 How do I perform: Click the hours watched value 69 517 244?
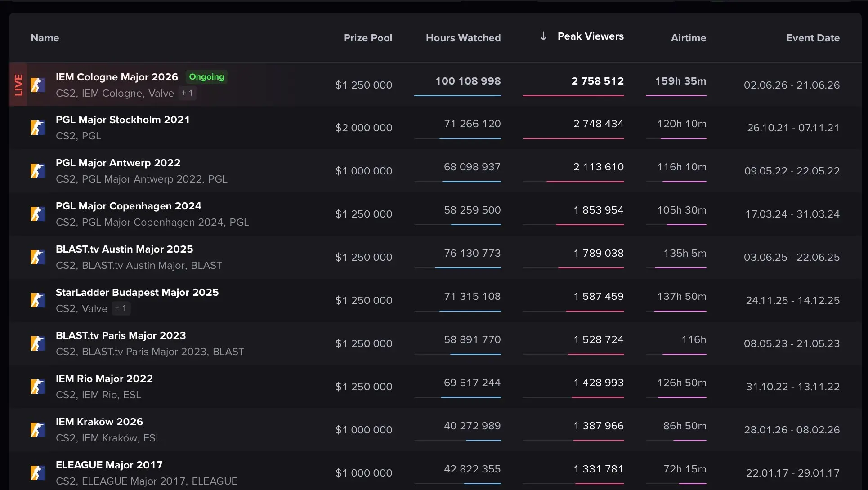(x=472, y=383)
